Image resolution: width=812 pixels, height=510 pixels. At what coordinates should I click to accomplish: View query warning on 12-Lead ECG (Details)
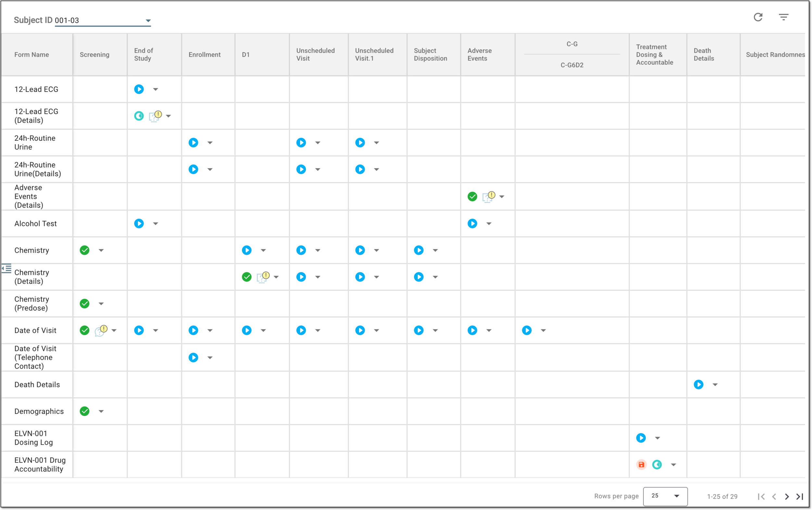pos(155,116)
